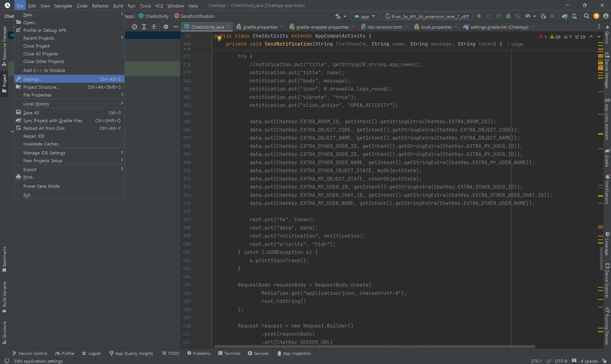The width and height of the screenshot is (611, 364).
Task: Click the editor horizontal scrollbar
Action: tap(374, 347)
